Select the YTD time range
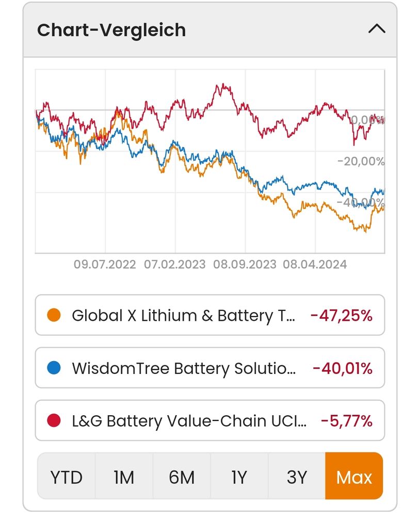 tap(67, 477)
